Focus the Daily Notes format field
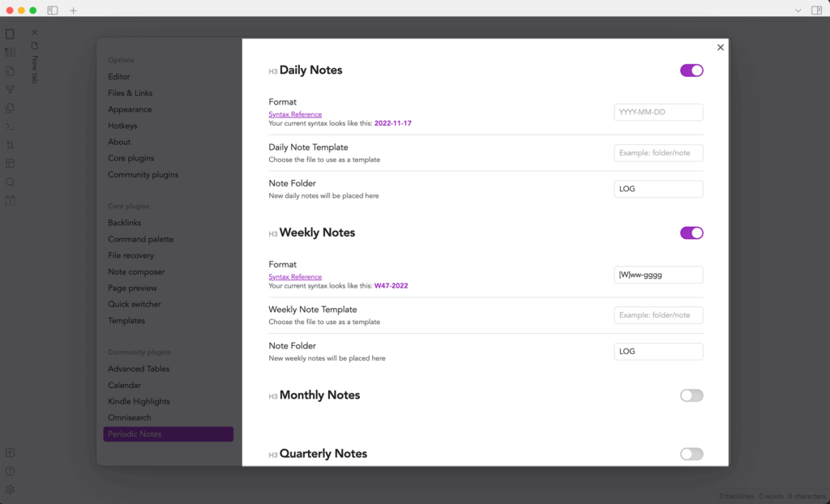This screenshot has height=504, width=830. (x=658, y=113)
